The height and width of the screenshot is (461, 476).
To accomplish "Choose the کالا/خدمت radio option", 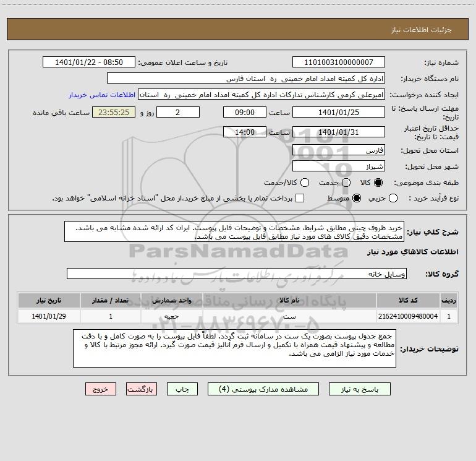I will click(305, 183).
